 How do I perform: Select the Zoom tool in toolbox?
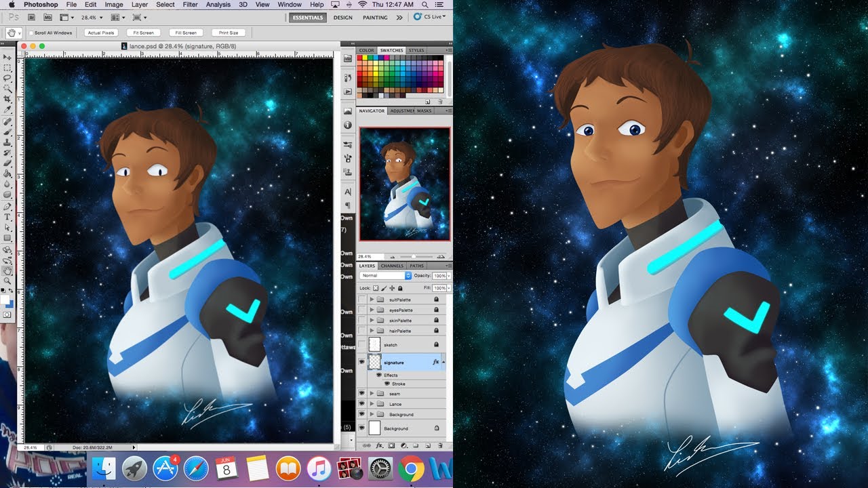coord(7,281)
